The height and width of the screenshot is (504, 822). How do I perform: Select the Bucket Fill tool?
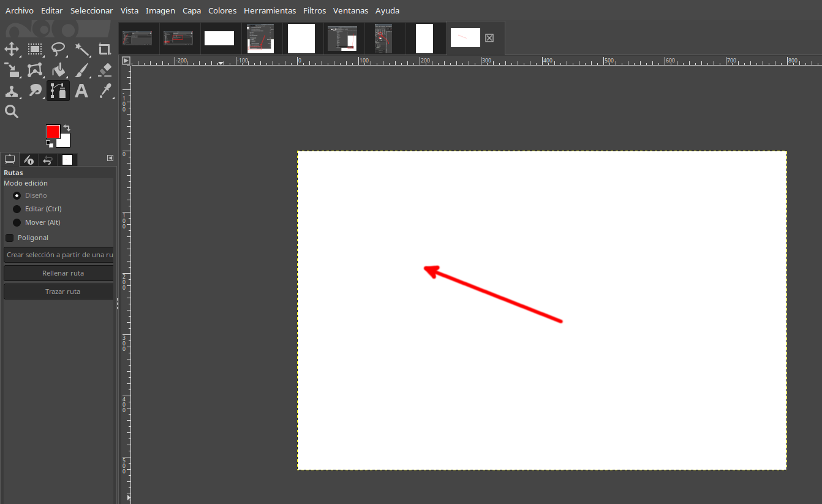coord(58,70)
